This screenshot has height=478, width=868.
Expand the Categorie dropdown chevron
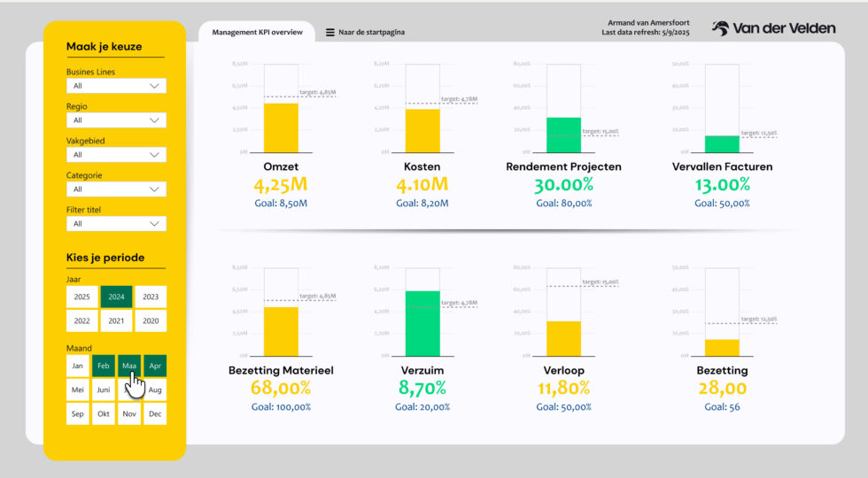[x=155, y=189]
